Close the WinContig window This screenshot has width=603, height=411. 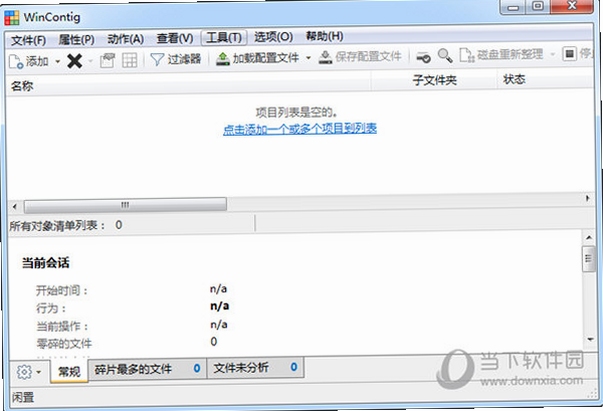(572, 6)
